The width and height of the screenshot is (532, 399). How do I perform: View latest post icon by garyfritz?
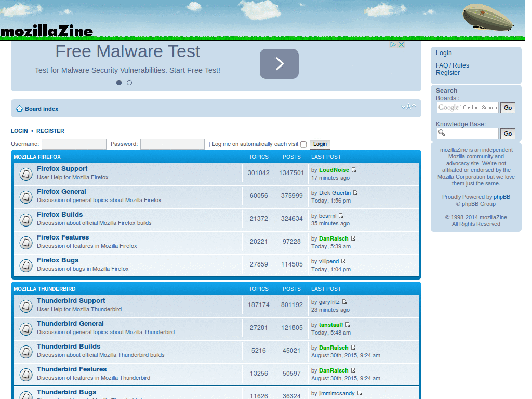click(344, 302)
